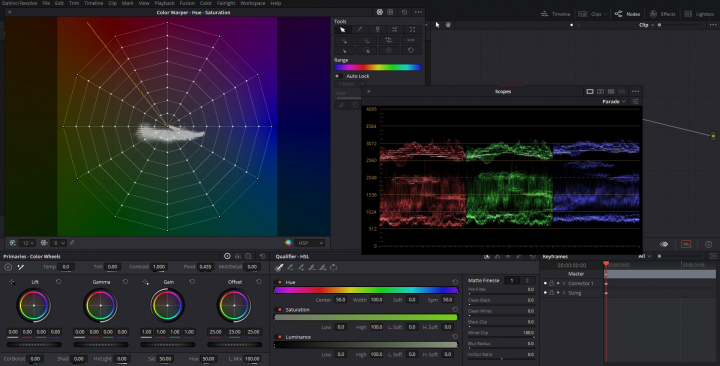Open the Playback menu
The height and width of the screenshot is (366, 720).
pyautogui.click(x=164, y=3)
